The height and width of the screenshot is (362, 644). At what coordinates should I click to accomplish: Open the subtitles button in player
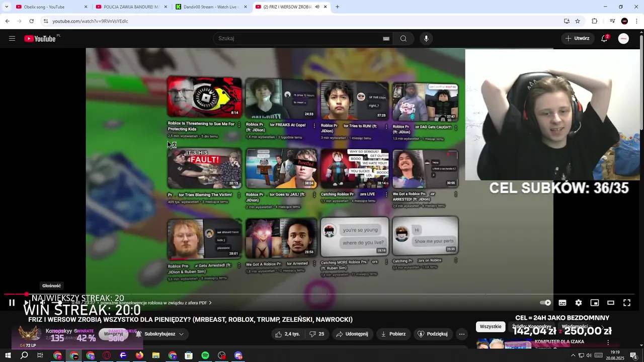point(562,303)
